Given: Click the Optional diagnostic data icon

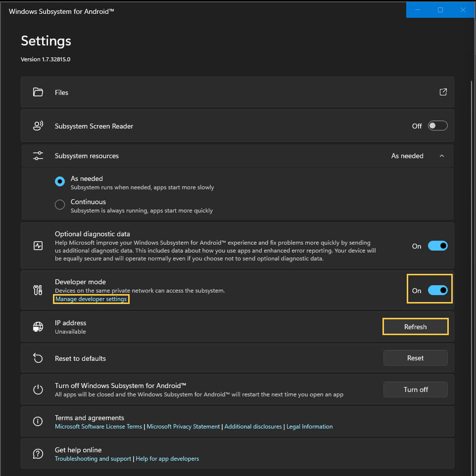Looking at the screenshot, I should click(x=38, y=246).
